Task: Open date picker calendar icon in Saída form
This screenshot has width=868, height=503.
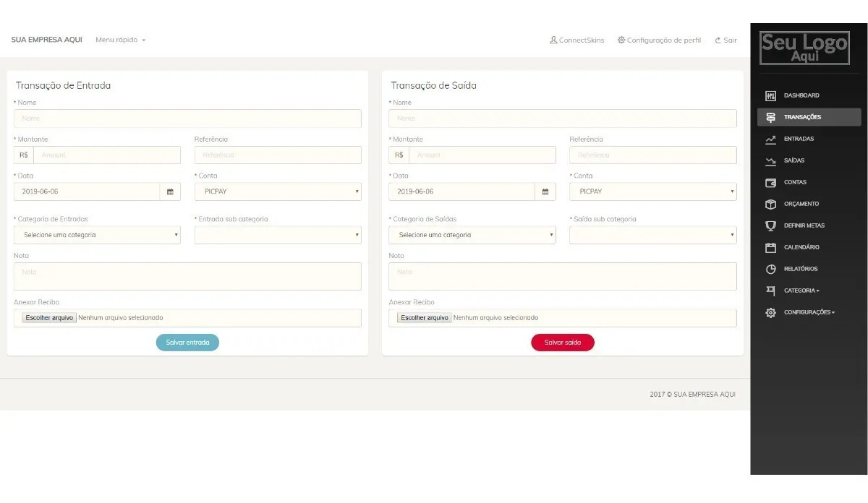Action: coord(545,192)
